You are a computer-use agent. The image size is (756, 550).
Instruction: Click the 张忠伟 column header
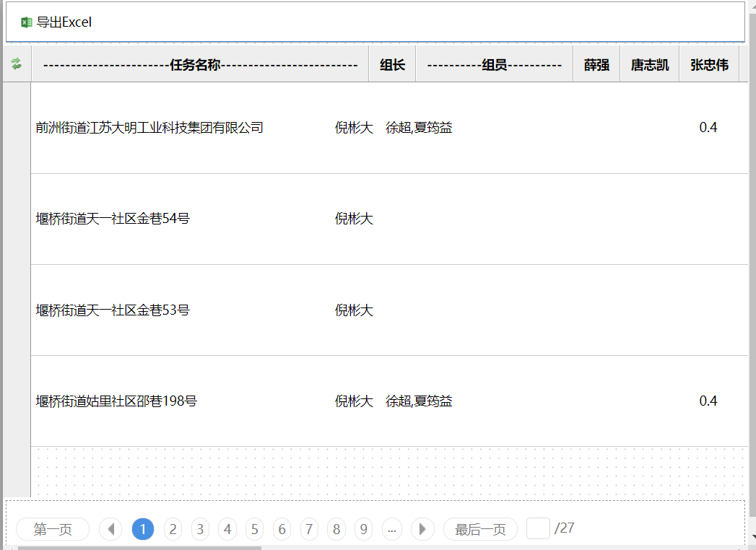(709, 65)
